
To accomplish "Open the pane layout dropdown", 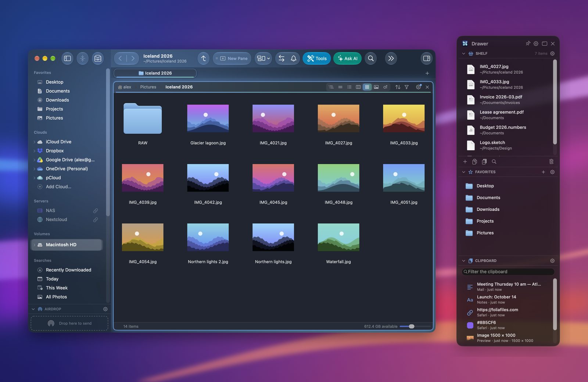I will click(x=263, y=58).
